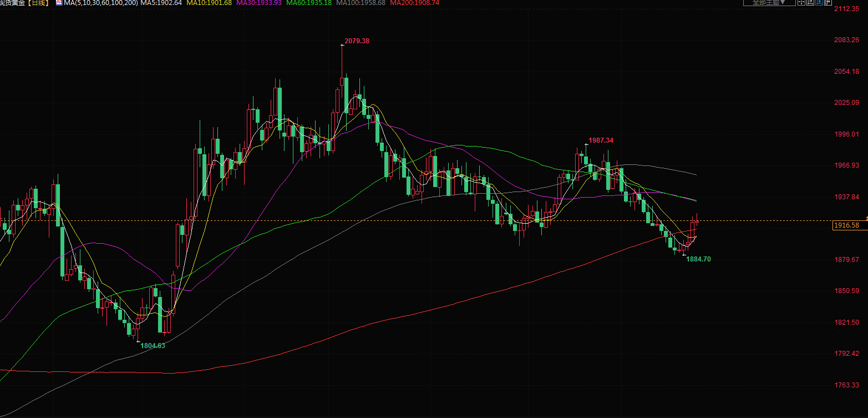
Task: Click the MA(5,10,30,60,100,200) parameter label
Action: coord(101,3)
